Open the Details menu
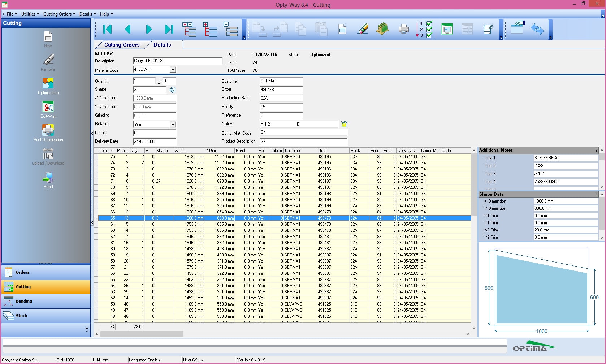606x364 pixels. click(x=87, y=14)
